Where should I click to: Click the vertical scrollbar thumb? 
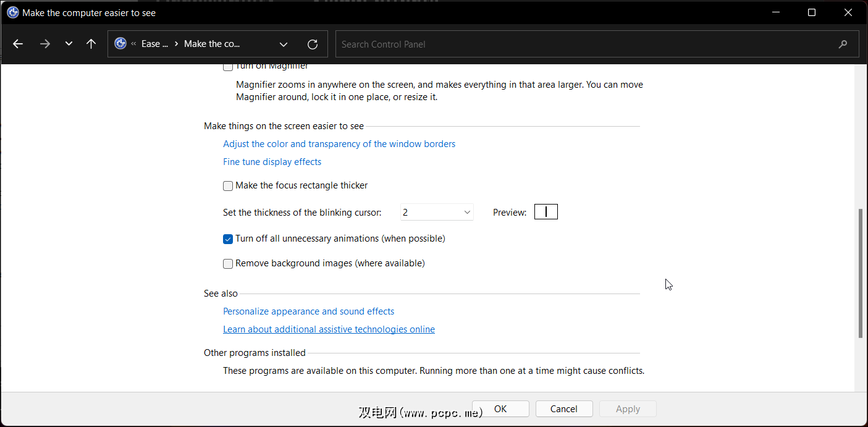tap(861, 273)
